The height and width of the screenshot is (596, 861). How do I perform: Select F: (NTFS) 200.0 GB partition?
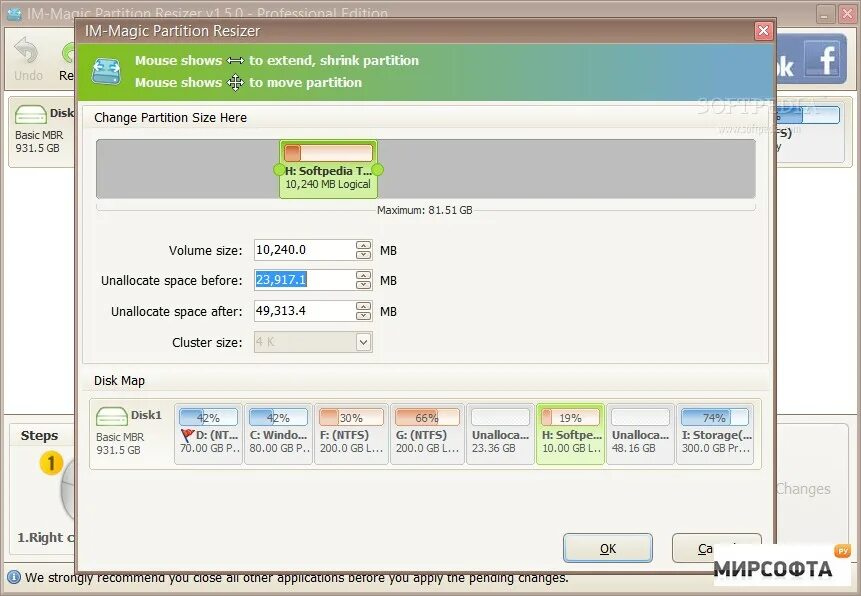click(x=351, y=434)
